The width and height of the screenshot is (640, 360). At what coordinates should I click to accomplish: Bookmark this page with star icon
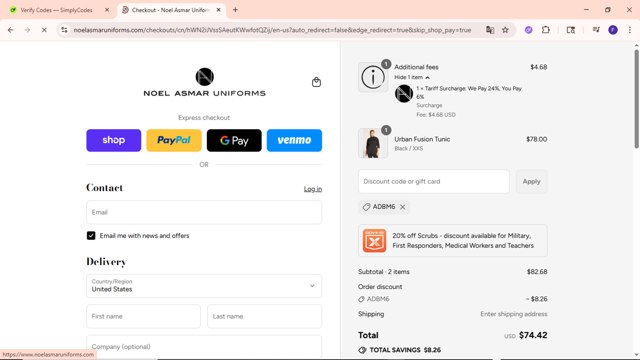505,30
